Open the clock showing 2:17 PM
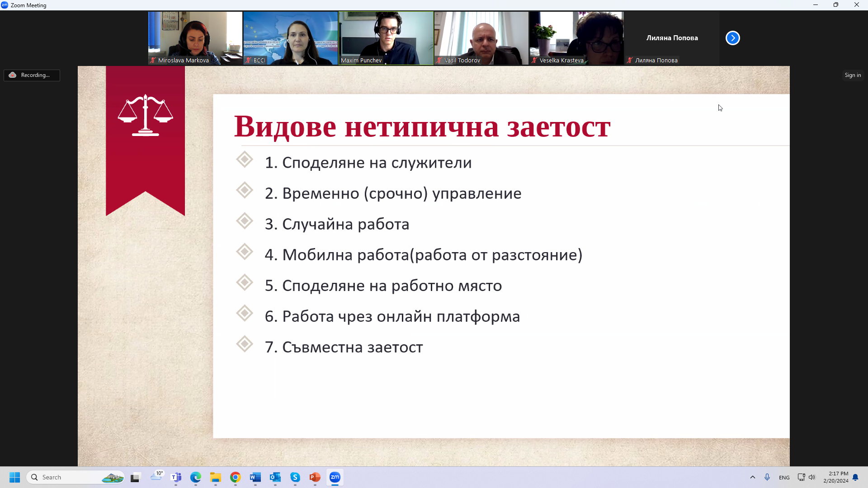The width and height of the screenshot is (868, 488). coord(836,477)
